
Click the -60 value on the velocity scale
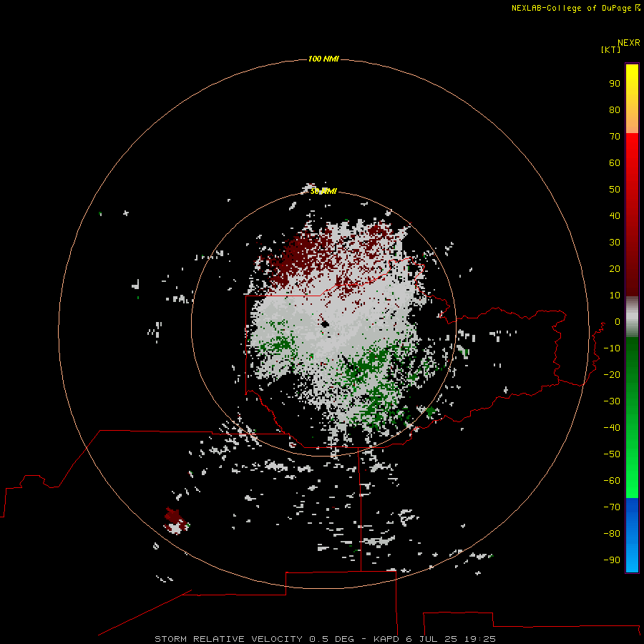pyautogui.click(x=612, y=481)
